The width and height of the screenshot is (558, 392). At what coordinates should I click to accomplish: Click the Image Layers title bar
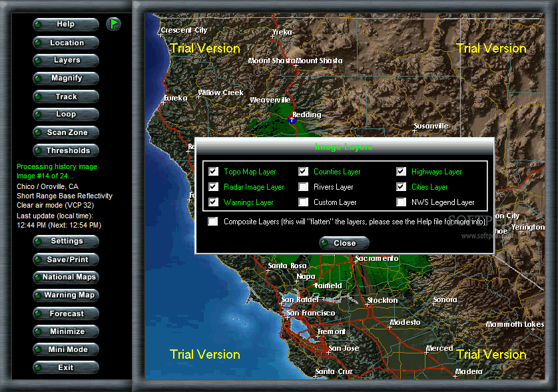[x=344, y=146]
